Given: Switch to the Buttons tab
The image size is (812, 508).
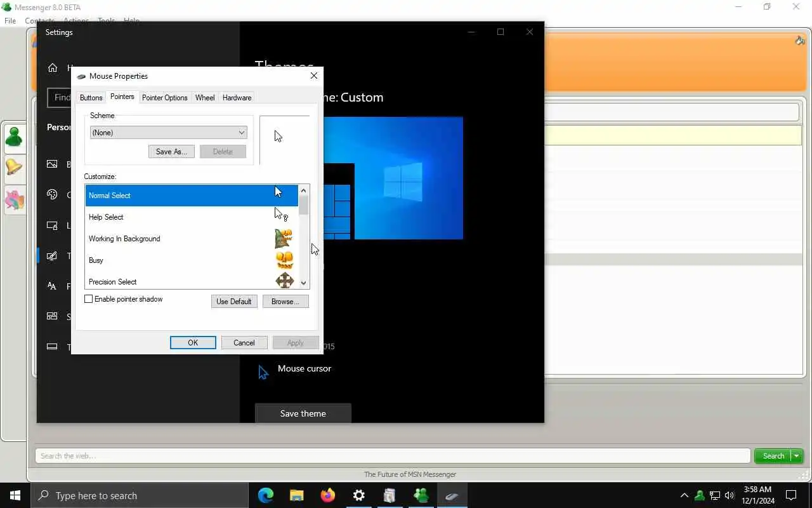Looking at the screenshot, I should tap(91, 98).
